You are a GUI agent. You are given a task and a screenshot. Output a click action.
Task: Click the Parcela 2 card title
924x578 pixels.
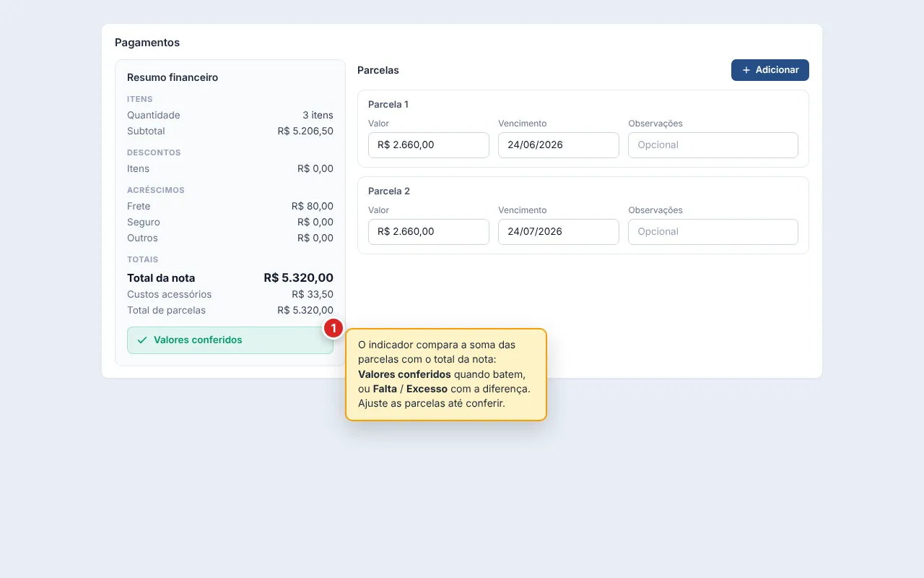[389, 191]
